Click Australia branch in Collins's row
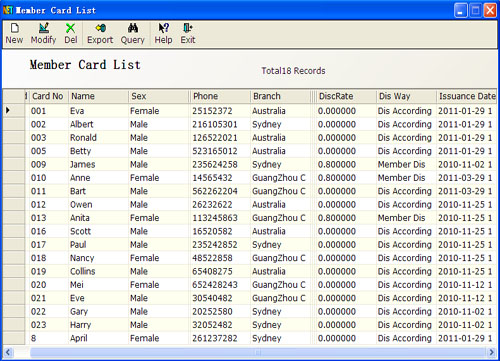Image resolution: width=500 pixels, height=361 pixels. click(269, 271)
